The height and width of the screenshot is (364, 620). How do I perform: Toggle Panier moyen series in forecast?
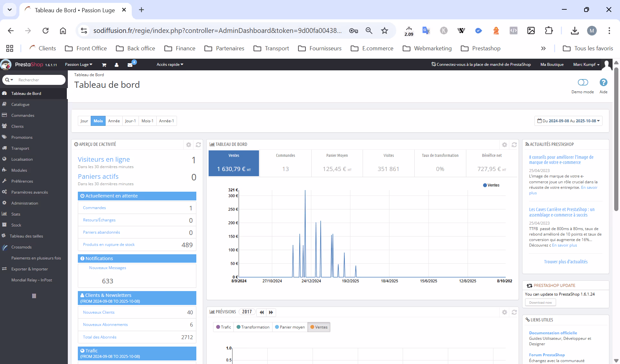pyautogui.click(x=290, y=327)
